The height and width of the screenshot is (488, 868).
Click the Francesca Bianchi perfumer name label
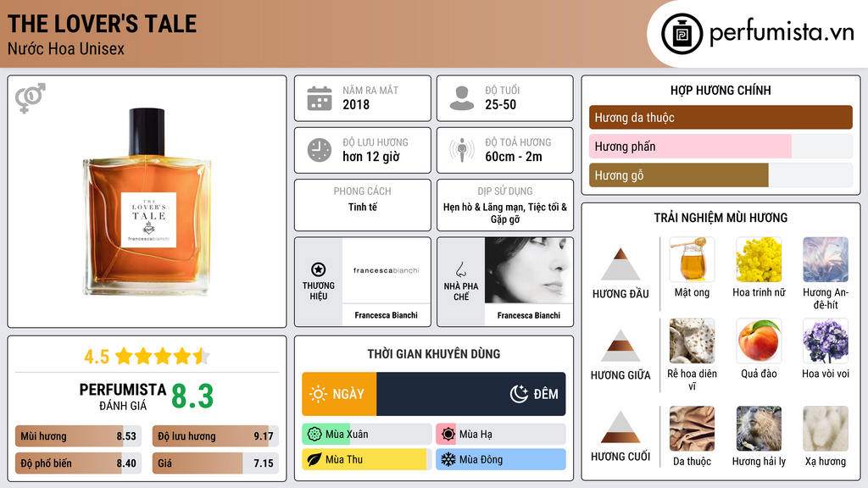pos(529,315)
